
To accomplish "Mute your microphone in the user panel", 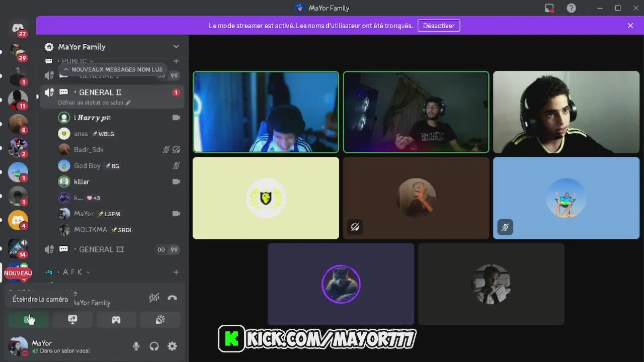I will point(136,346).
